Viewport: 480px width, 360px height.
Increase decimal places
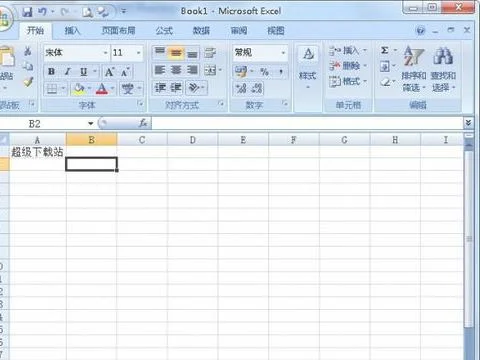(x=241, y=88)
